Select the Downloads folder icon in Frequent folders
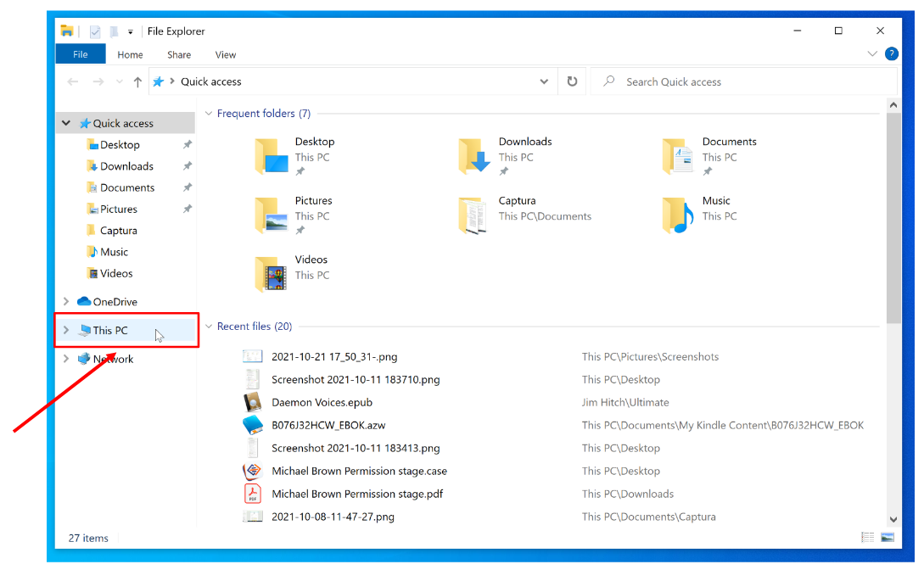Image resolution: width=924 pixels, height=581 pixels. pyautogui.click(x=475, y=156)
